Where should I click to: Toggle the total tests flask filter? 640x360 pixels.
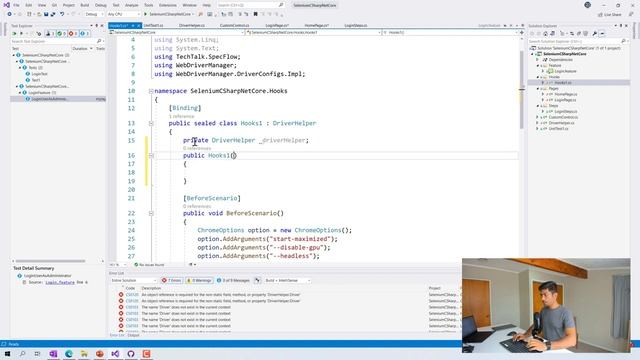click(50, 33)
